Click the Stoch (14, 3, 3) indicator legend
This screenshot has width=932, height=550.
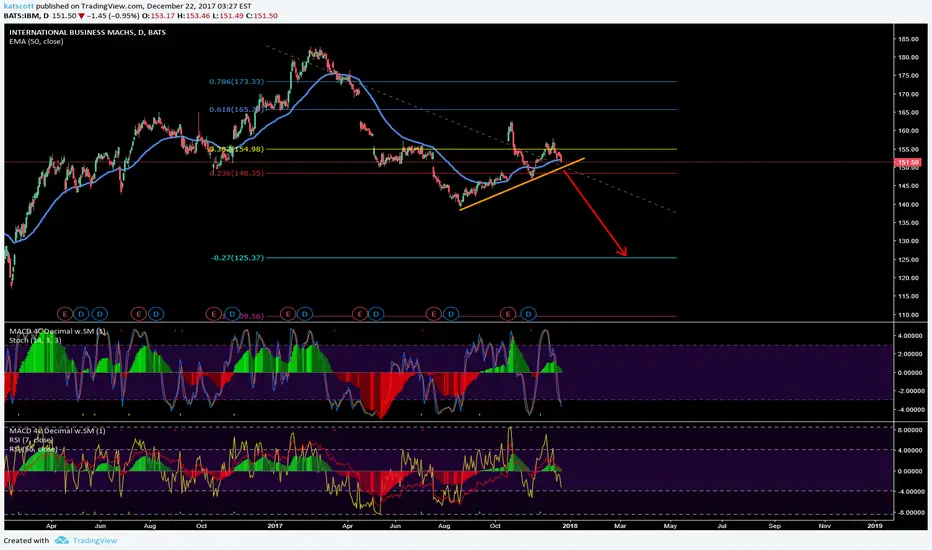35,340
